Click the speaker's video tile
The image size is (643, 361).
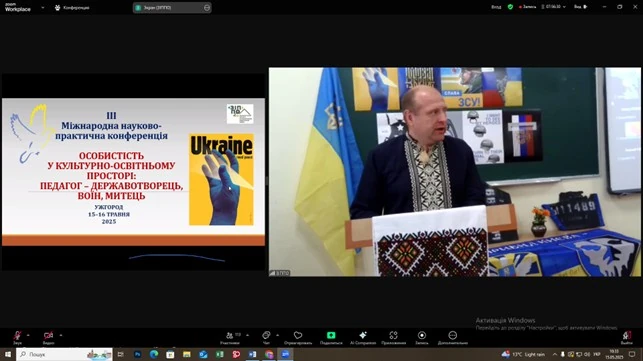454,172
